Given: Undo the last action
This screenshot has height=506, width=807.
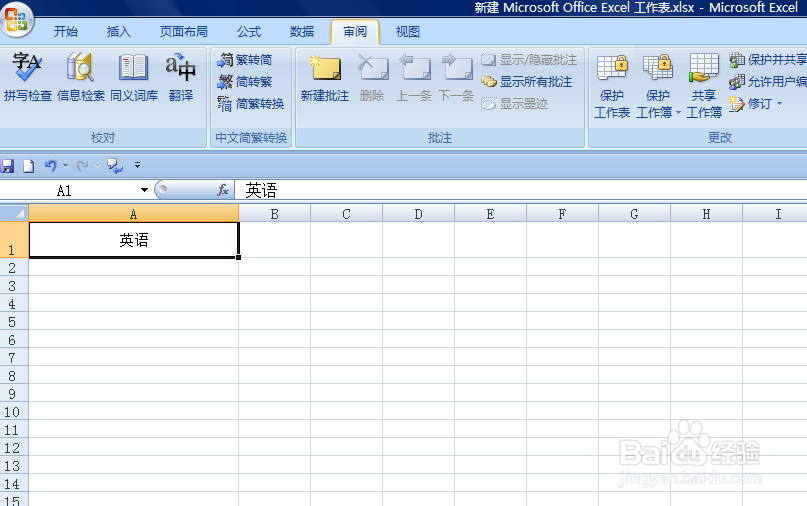Looking at the screenshot, I should pos(50,166).
